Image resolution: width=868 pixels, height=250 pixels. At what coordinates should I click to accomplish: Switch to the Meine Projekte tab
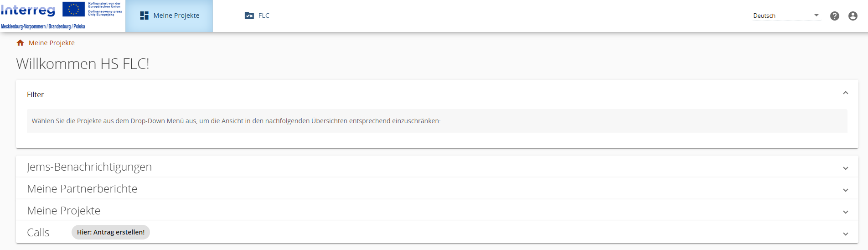point(176,16)
